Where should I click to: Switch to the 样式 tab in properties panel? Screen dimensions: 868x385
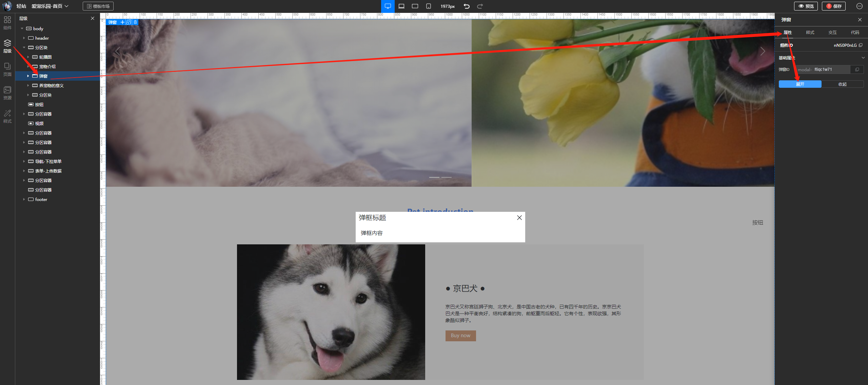click(810, 32)
